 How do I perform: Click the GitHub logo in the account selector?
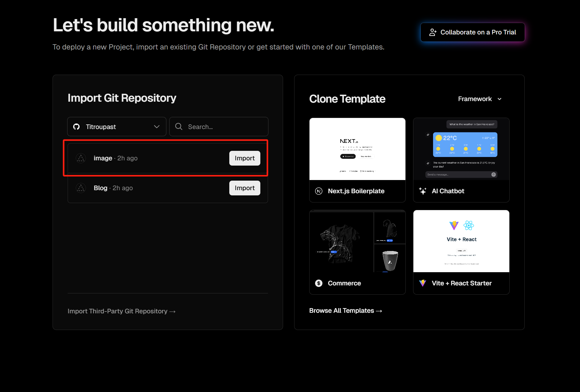77,127
